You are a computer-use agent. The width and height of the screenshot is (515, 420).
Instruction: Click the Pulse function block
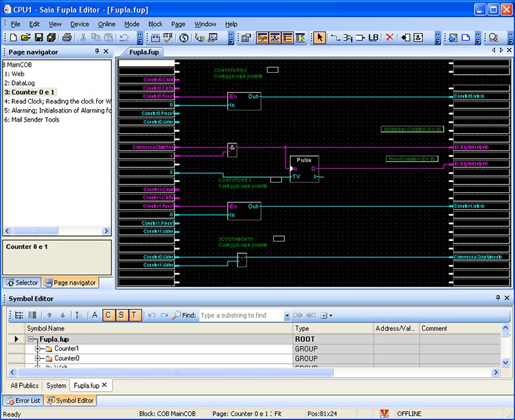tap(304, 169)
